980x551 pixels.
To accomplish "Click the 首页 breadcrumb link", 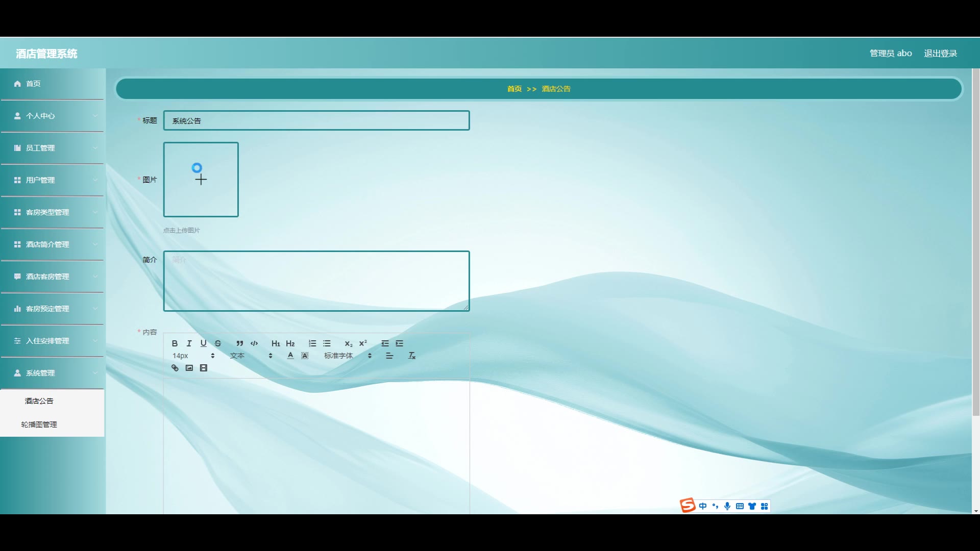I will tap(514, 89).
